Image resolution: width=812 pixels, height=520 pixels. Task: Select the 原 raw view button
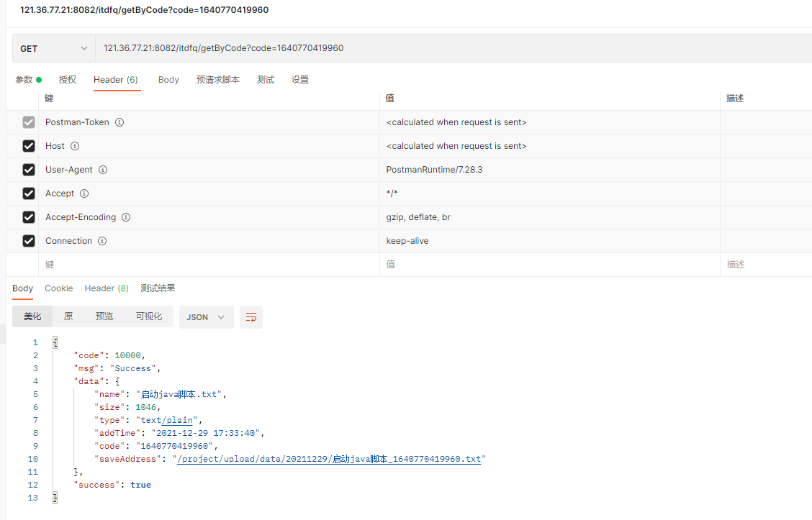click(68, 316)
